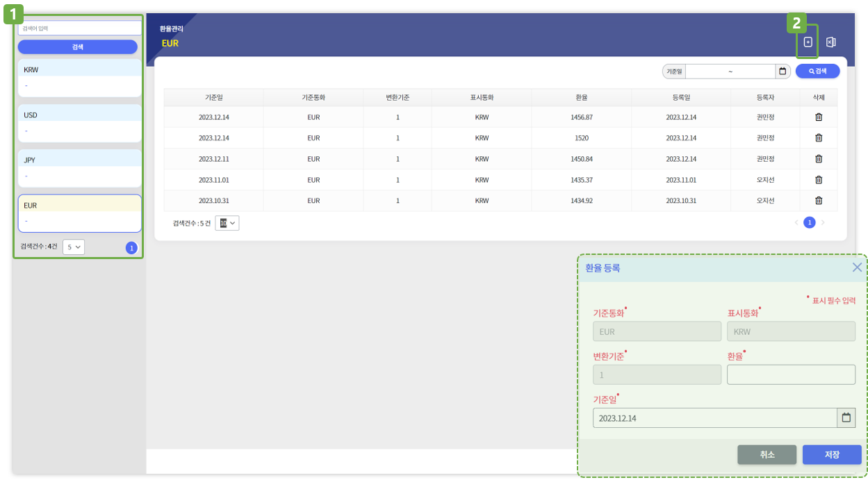Screen dimensions: 868x480
Task: Click the 변환기준 column header in the table
Action: pos(398,97)
